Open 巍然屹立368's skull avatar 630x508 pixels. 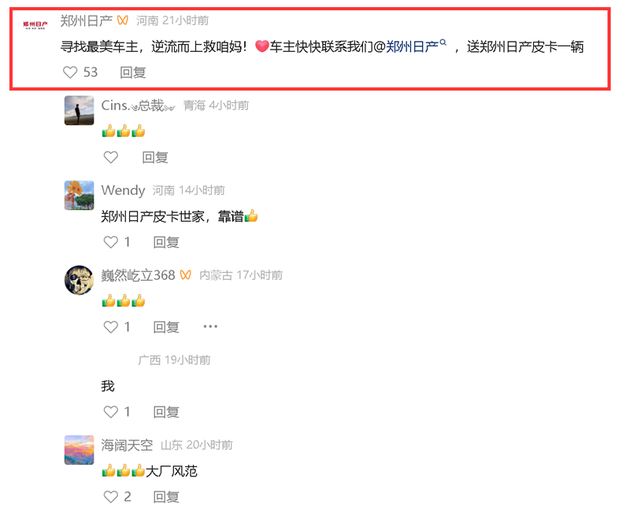point(79,280)
